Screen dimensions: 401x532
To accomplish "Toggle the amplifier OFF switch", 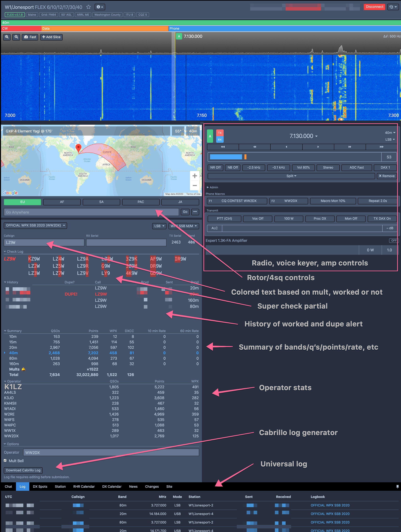I will [394, 240].
